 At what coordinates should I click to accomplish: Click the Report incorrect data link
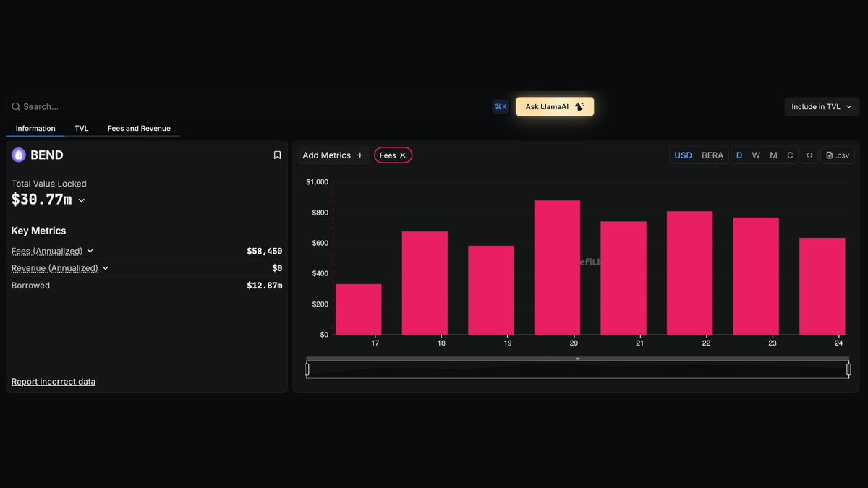click(x=54, y=382)
